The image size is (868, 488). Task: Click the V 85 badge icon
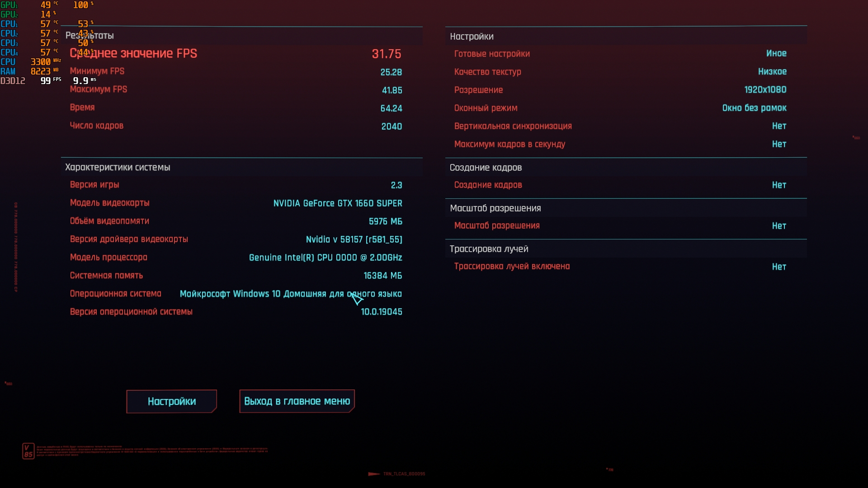point(28,451)
